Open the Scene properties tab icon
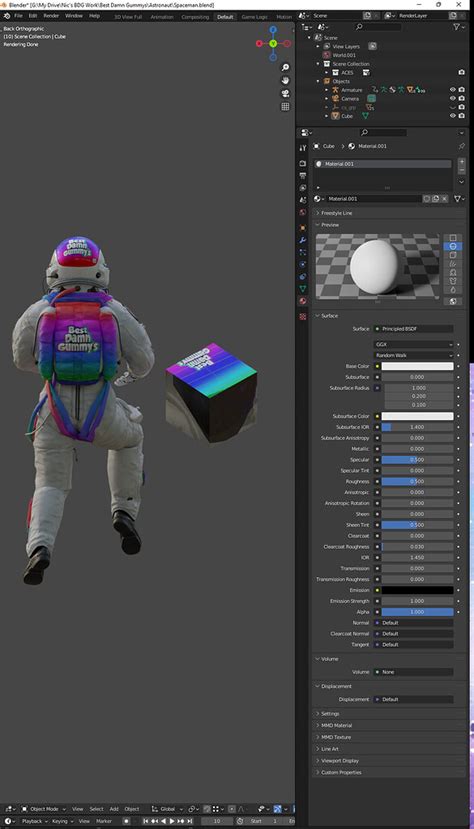The height and width of the screenshot is (829, 474). [x=303, y=200]
